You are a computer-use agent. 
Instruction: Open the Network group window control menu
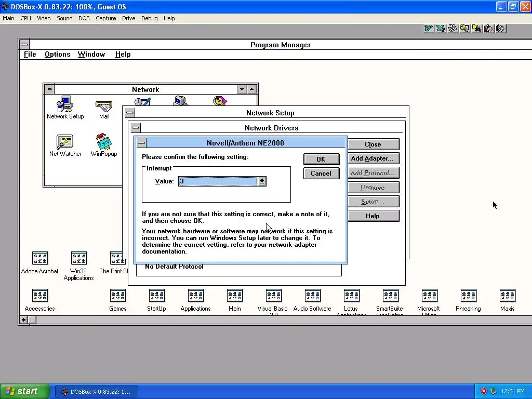coord(49,89)
